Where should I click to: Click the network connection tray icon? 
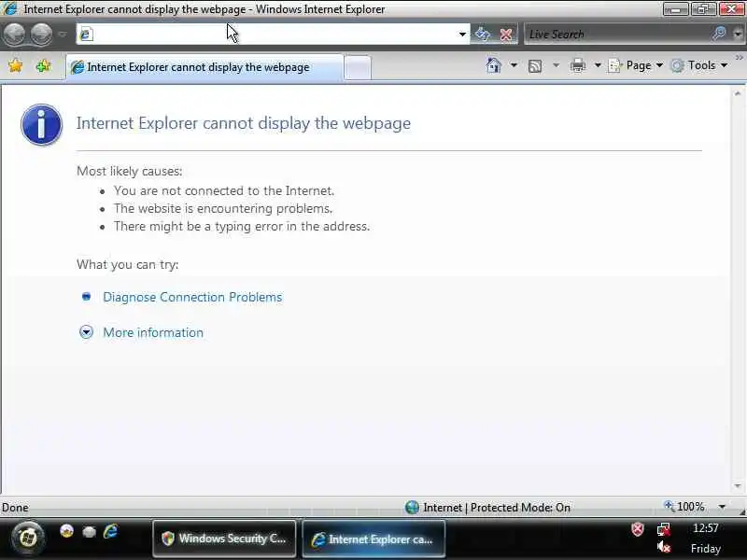pyautogui.click(x=664, y=529)
